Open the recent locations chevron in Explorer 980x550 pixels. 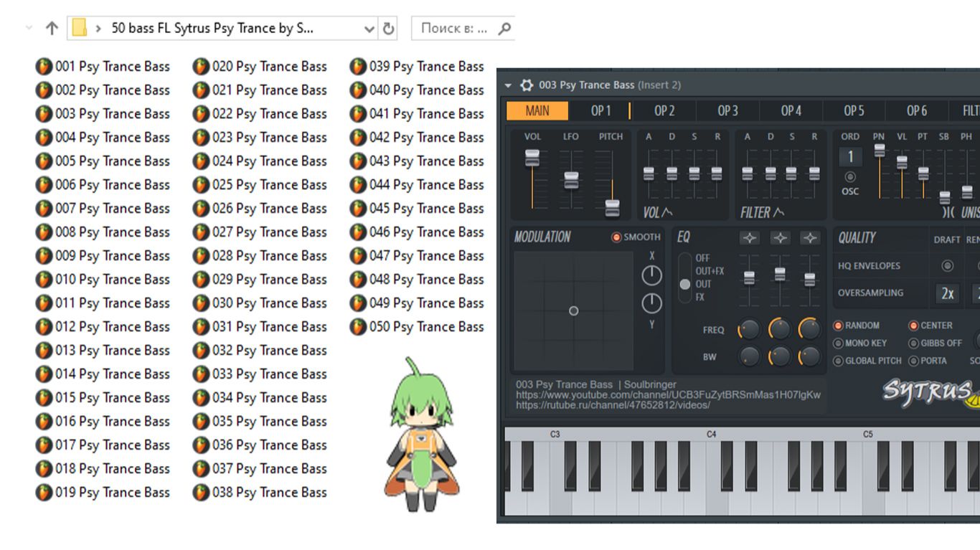(29, 29)
